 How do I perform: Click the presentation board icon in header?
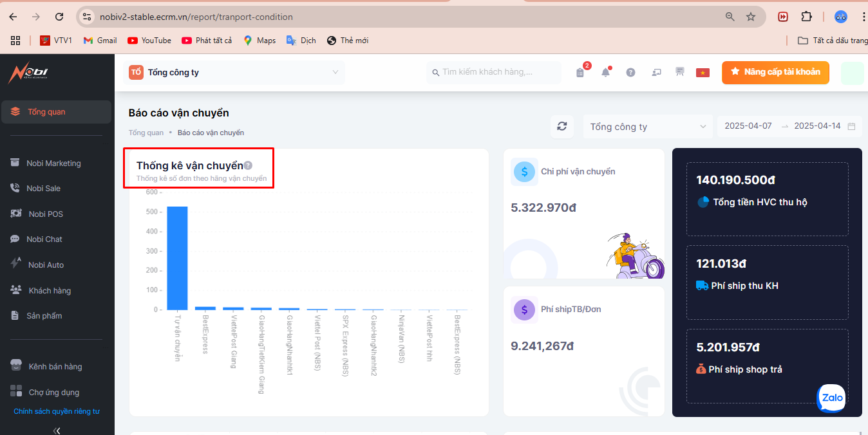[x=679, y=72]
